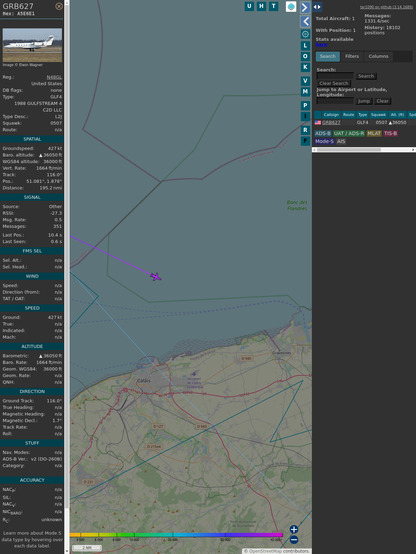This screenshot has width=416, height=554.
Task: Open the N48GL registration link
Action: 54,77
